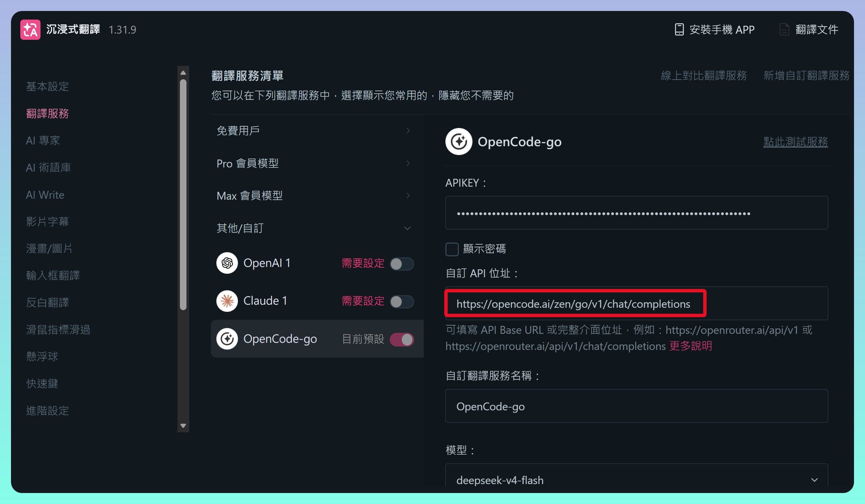Enable the OpenAI 1 toggle switch

402,264
